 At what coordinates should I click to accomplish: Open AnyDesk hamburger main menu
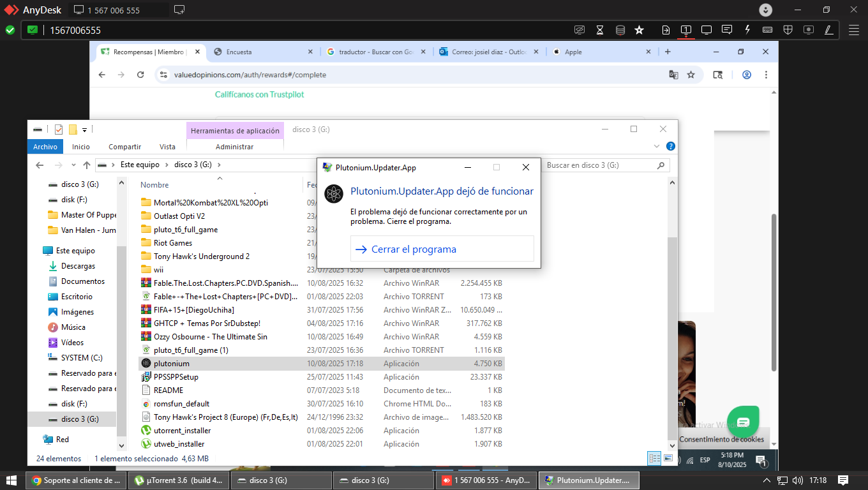[x=854, y=30]
